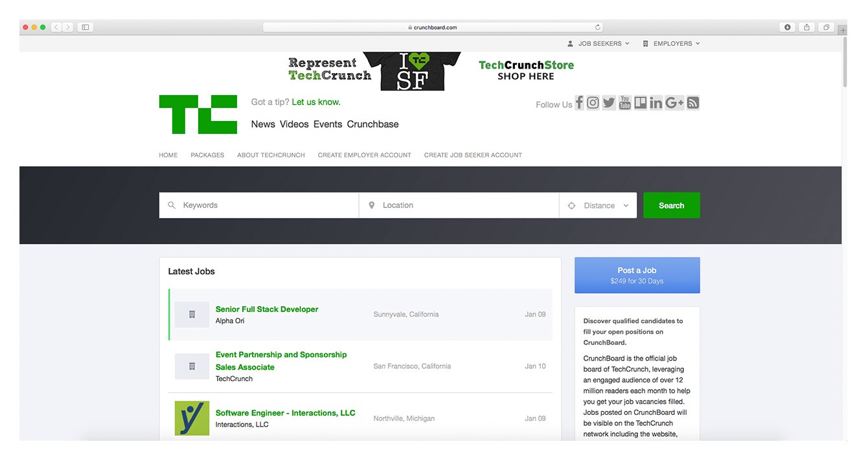Click the "Sunnyvale, California" location text
868x466 pixels.
coord(406,315)
